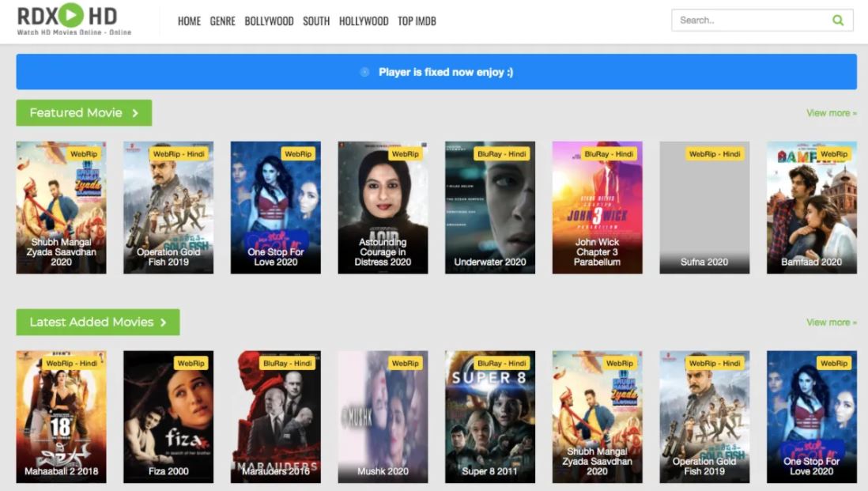Select the HOME menu item
Image resolution: width=868 pixels, height=491 pixels.
click(189, 21)
